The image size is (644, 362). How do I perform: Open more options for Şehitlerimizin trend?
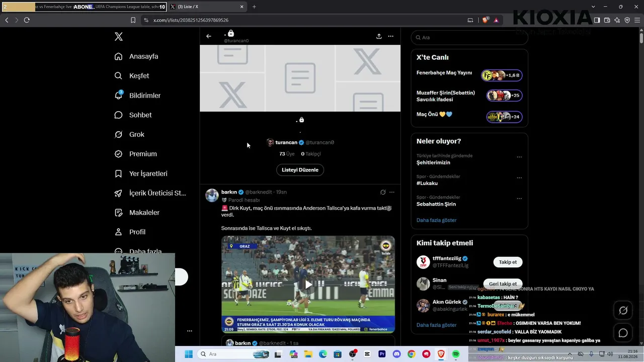tap(519, 157)
